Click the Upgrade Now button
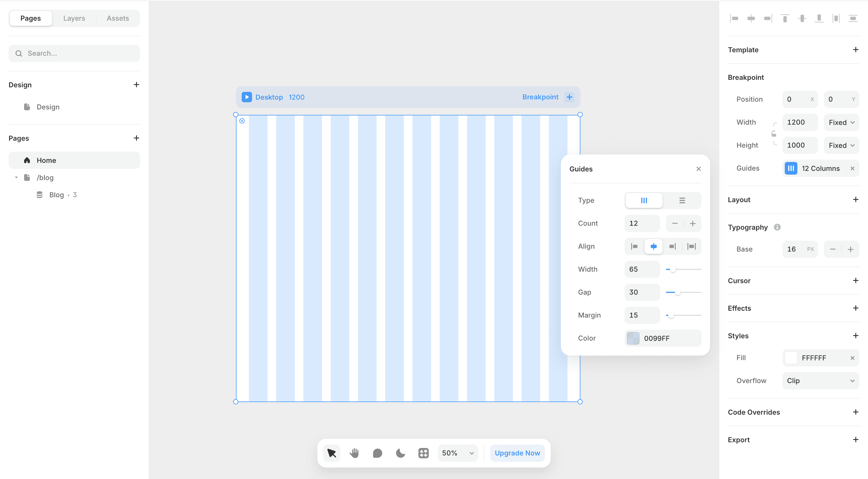868x479 pixels. pyautogui.click(x=517, y=453)
